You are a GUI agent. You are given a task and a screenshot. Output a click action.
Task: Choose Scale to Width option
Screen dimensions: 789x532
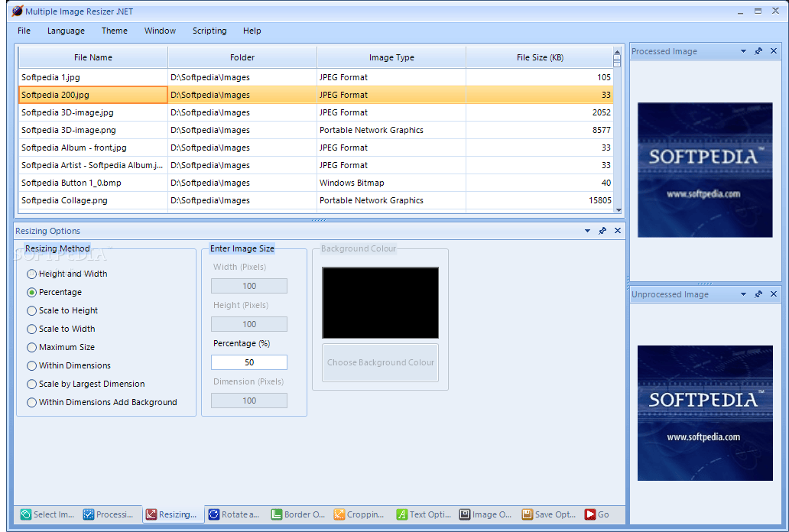click(x=31, y=329)
